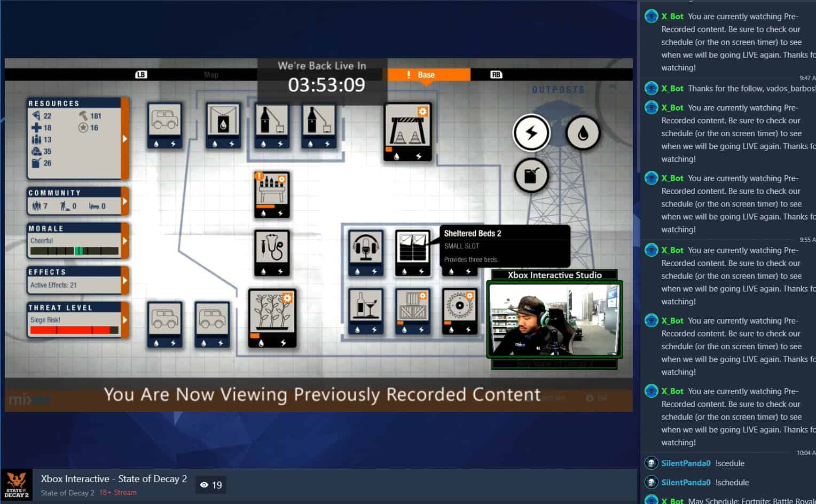Click the "Provides three beds." tooltip text
Viewport: 816px width, 504px height.
(471, 259)
